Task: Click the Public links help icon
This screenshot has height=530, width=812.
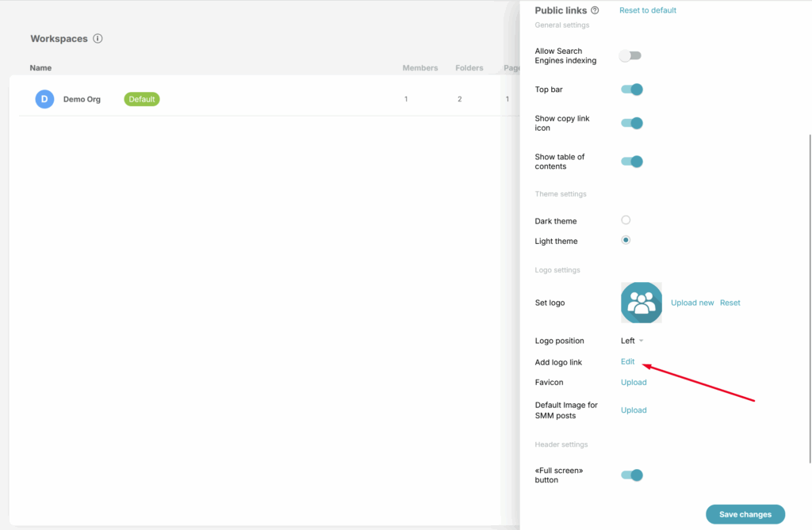Action: 596,10
